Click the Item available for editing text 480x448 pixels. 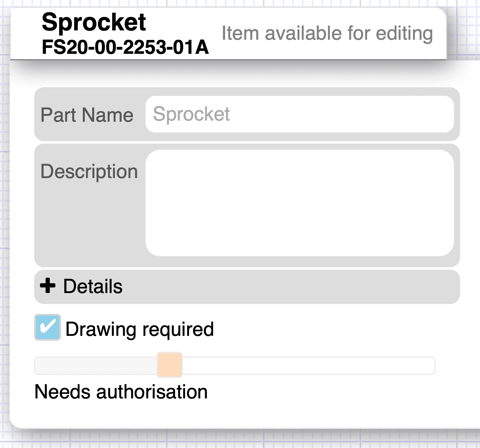tap(327, 34)
